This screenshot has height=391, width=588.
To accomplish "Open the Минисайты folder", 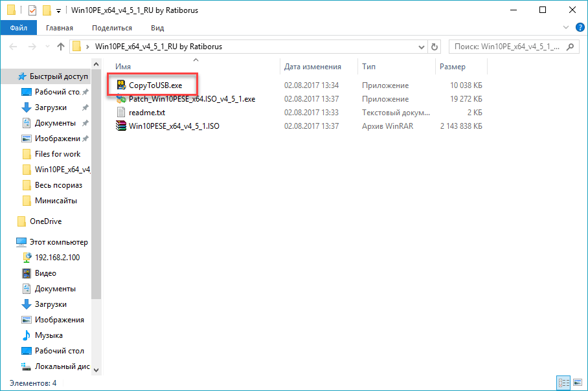I will pos(49,201).
